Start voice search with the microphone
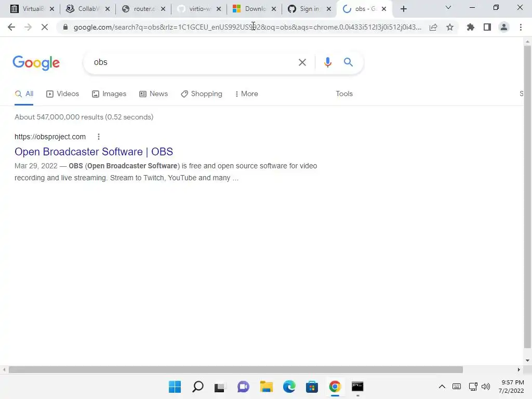Screen dimensions: 532x399 327,62
